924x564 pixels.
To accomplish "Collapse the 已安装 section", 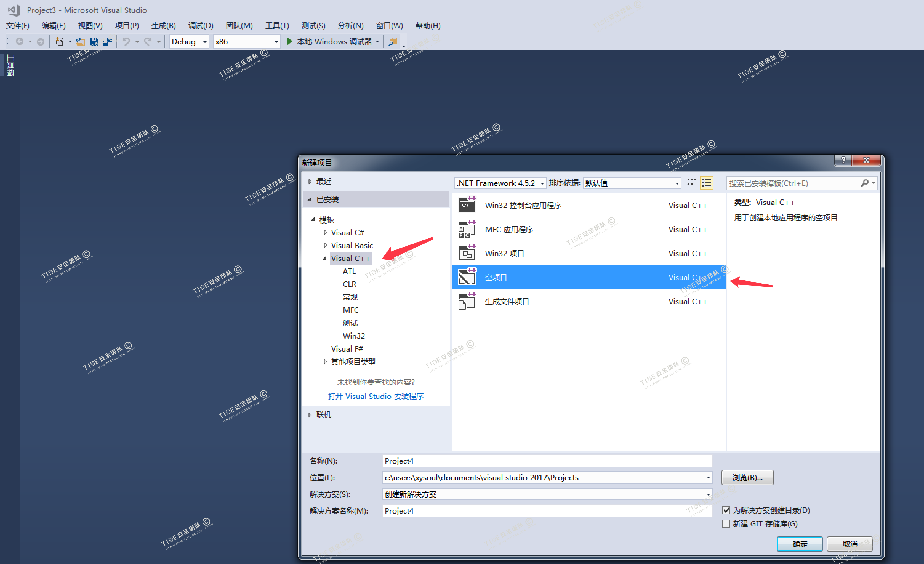I will [x=309, y=199].
